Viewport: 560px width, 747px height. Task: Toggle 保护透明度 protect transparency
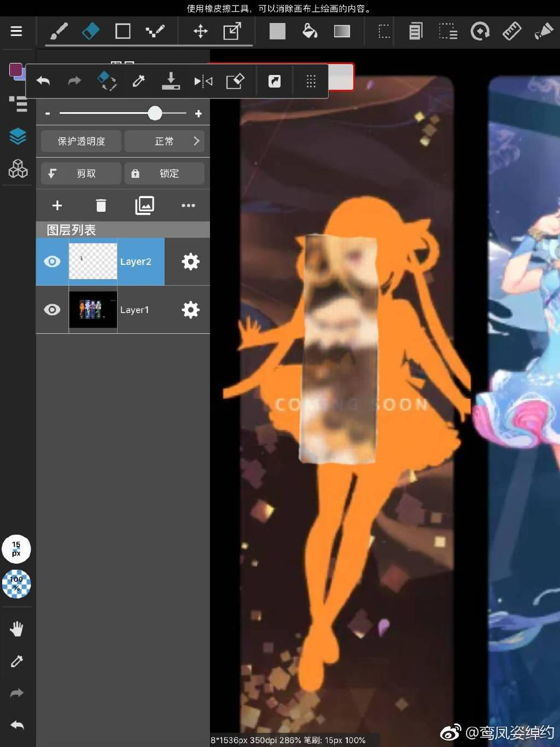81,141
